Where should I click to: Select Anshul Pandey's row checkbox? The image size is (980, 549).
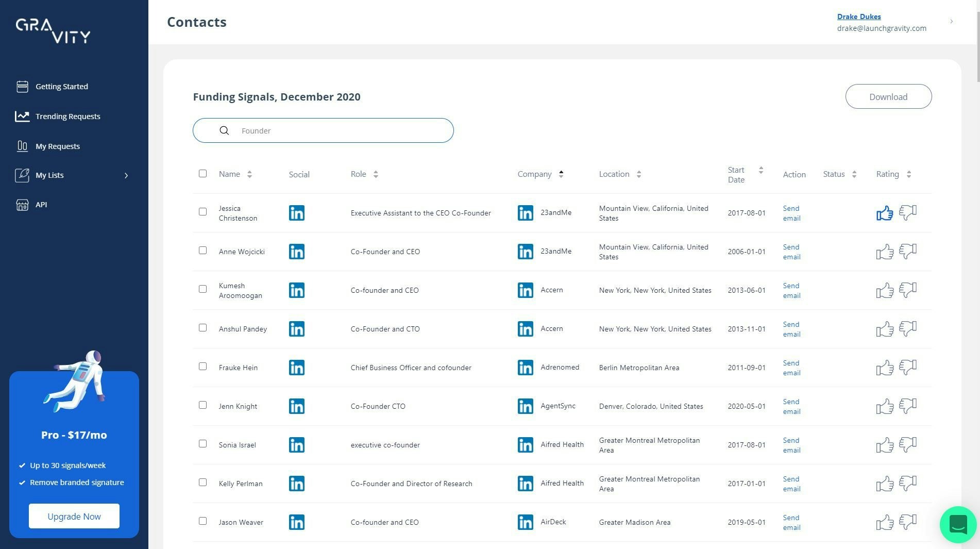[x=202, y=328]
